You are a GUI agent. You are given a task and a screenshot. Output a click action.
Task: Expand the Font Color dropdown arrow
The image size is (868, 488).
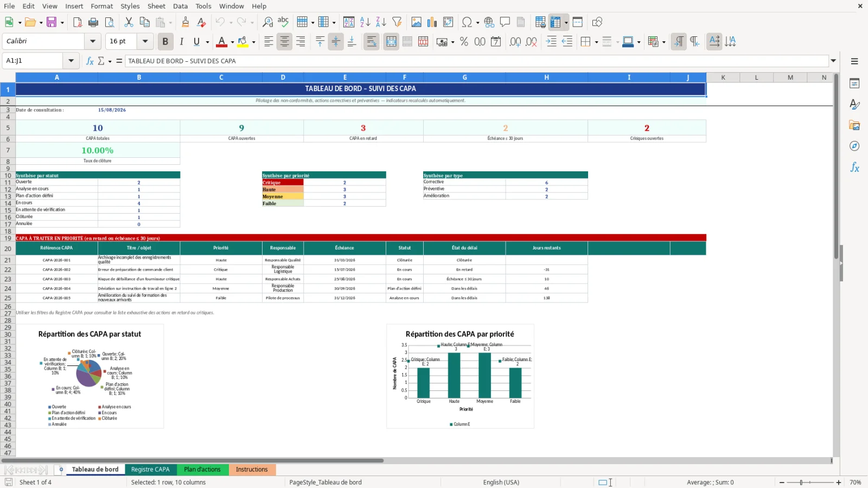coord(232,42)
